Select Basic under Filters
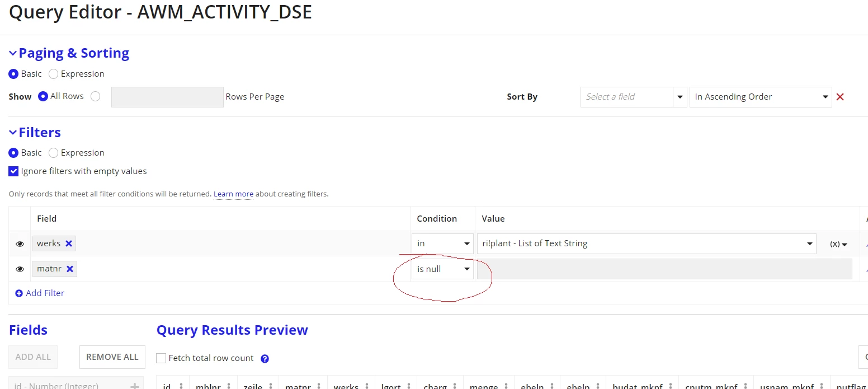Image resolution: width=868 pixels, height=389 pixels. coord(13,153)
